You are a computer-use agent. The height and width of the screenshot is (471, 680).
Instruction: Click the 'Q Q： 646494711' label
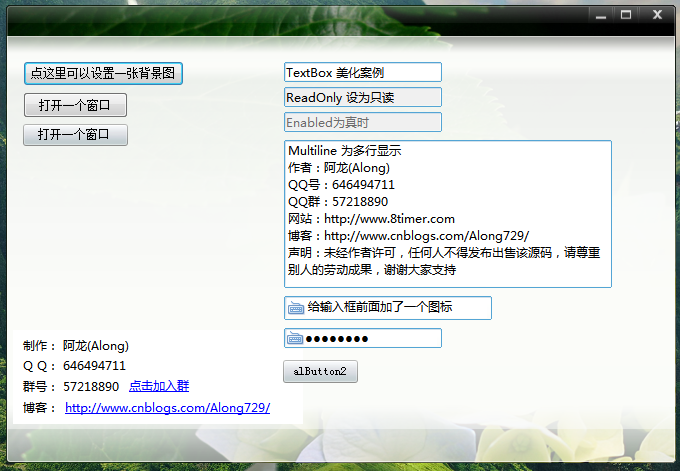tap(74, 366)
